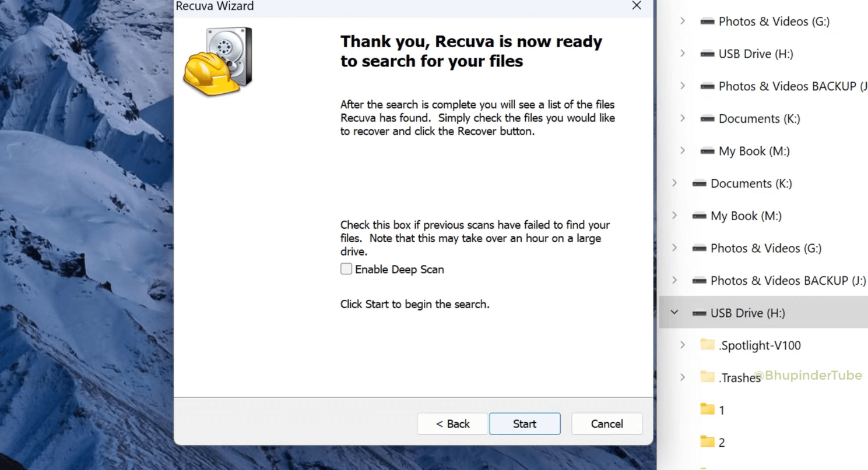Click the folder icon named 2
The image size is (868, 470).
[x=707, y=442]
